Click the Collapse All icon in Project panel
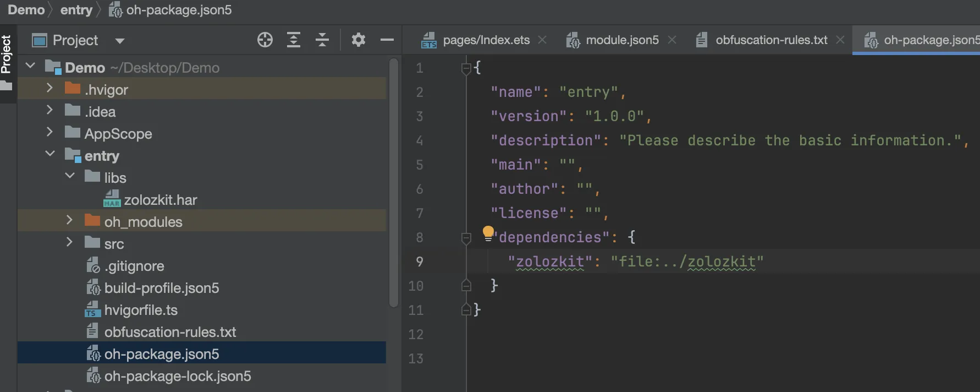This screenshot has height=392, width=980. pos(322,40)
